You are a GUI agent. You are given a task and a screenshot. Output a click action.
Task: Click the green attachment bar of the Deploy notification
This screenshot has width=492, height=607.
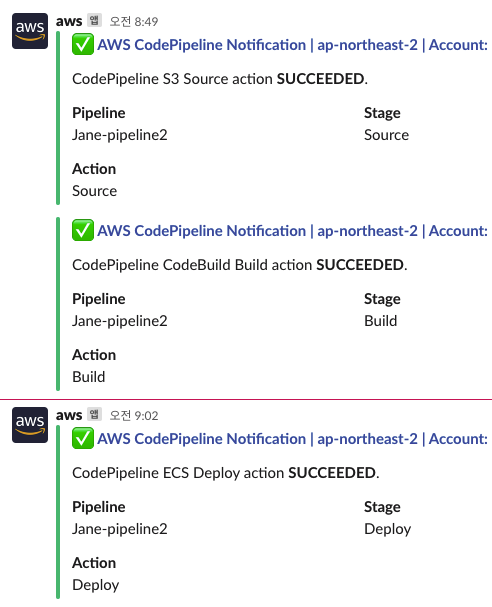click(x=58, y=512)
